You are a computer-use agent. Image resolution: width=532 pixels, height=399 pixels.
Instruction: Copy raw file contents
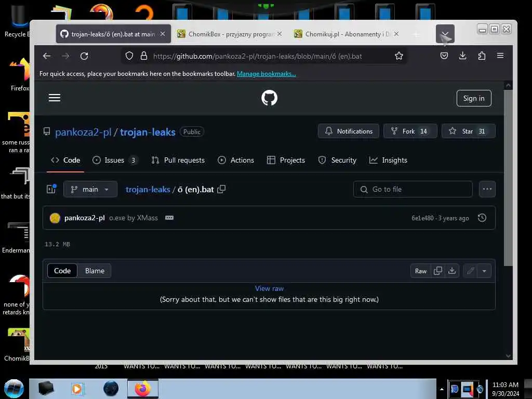coord(438,271)
